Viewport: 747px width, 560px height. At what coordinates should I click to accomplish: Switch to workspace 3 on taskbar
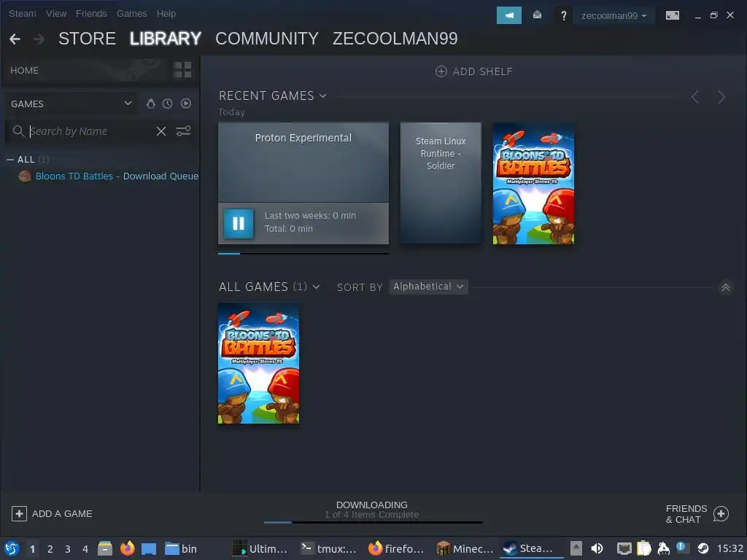click(68, 549)
